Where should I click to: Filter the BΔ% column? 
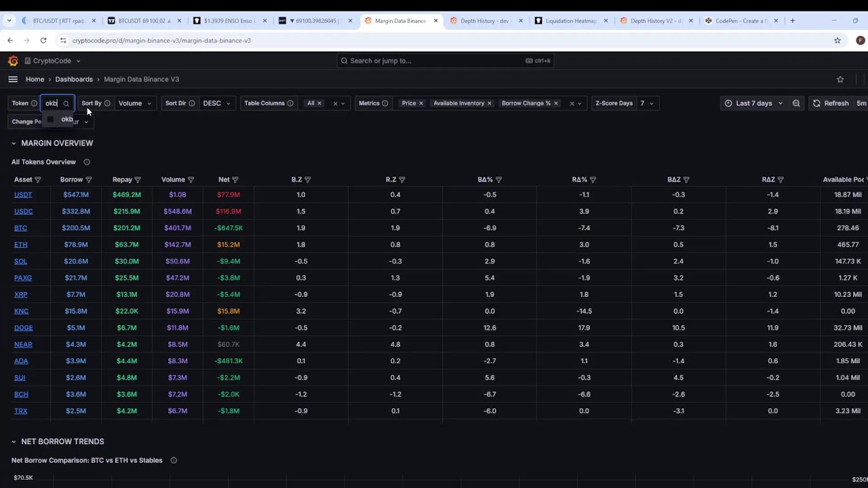pyautogui.click(x=498, y=180)
